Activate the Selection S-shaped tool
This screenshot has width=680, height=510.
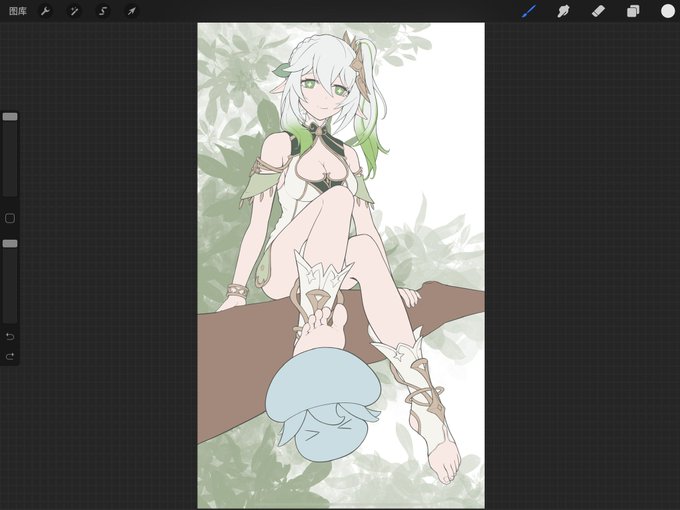pyautogui.click(x=103, y=11)
